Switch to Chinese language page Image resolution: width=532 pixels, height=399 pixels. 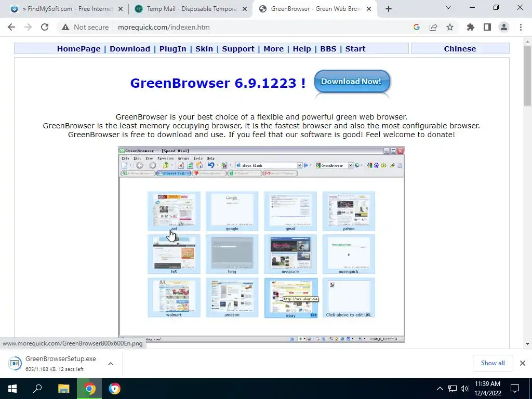click(x=460, y=49)
